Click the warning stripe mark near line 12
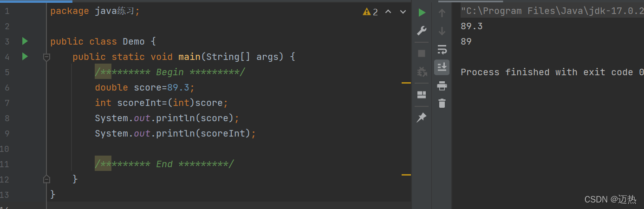Viewport: 644px width, 209px height. coord(406,175)
